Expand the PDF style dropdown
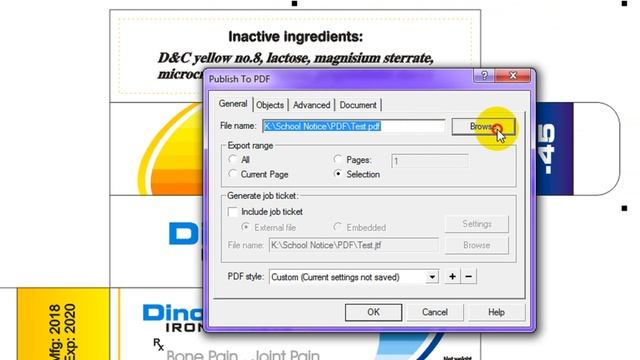This screenshot has width=640, height=360. point(432,277)
